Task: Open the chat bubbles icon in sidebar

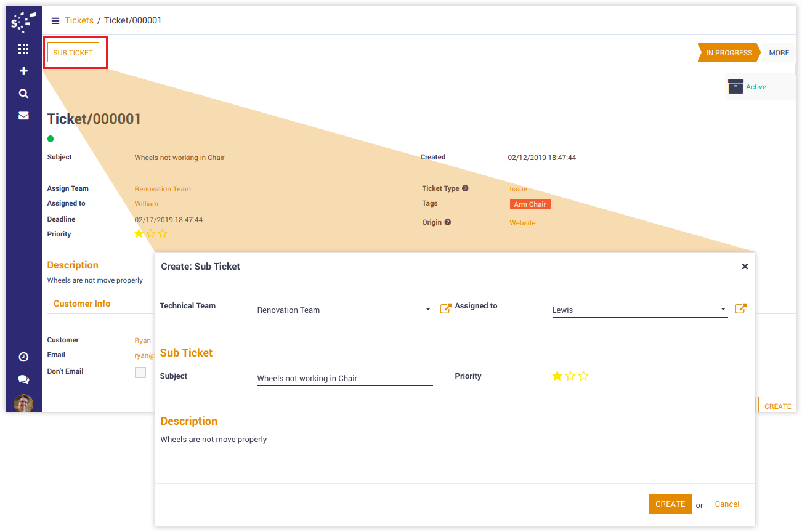Action: (x=23, y=379)
